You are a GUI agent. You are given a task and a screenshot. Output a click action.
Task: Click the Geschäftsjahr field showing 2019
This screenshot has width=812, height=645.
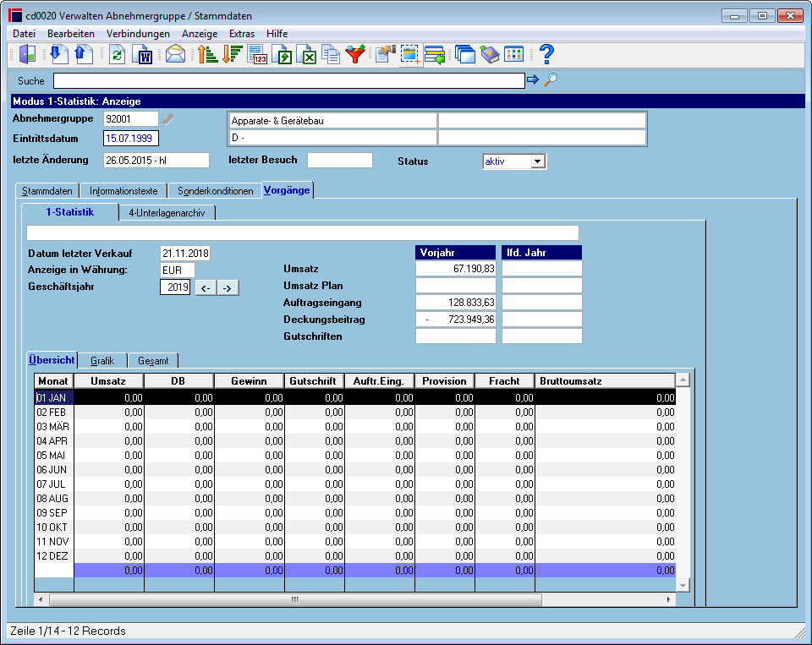click(175, 287)
